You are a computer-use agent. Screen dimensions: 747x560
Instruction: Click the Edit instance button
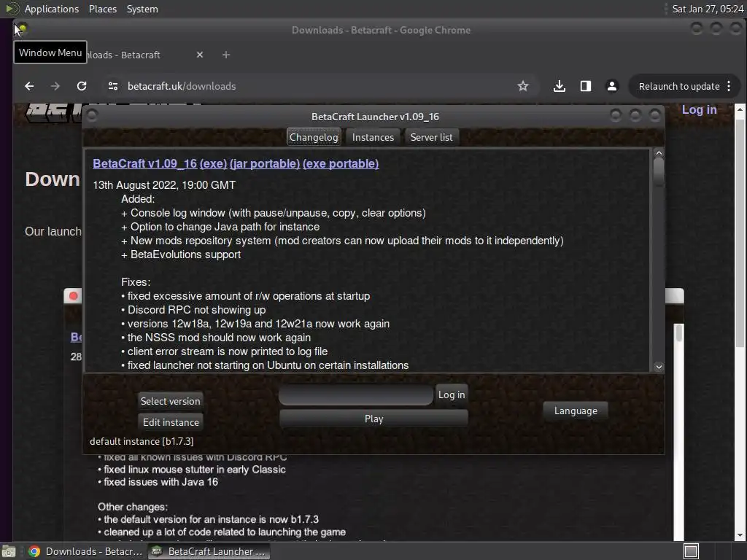tap(171, 422)
